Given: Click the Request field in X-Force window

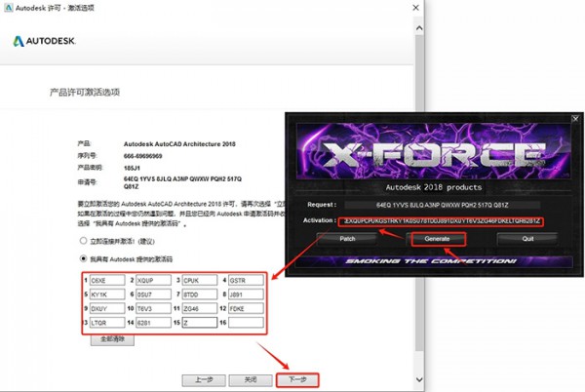Looking at the screenshot, I should point(442,205).
